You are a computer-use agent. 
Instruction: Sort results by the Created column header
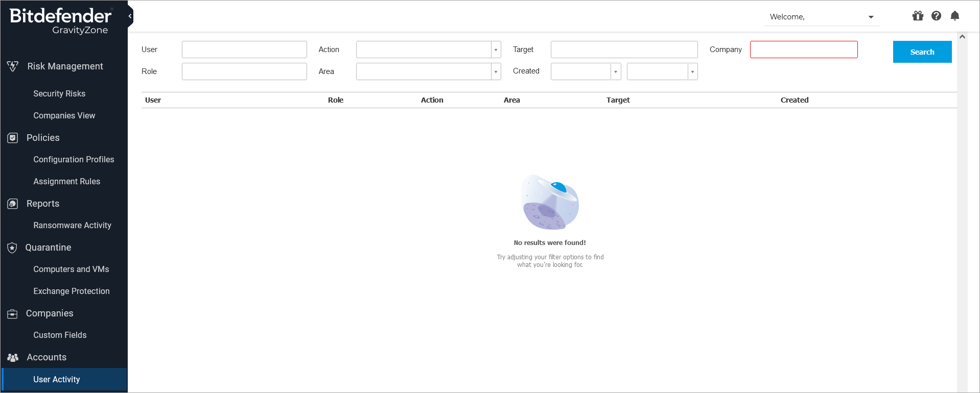[794, 100]
